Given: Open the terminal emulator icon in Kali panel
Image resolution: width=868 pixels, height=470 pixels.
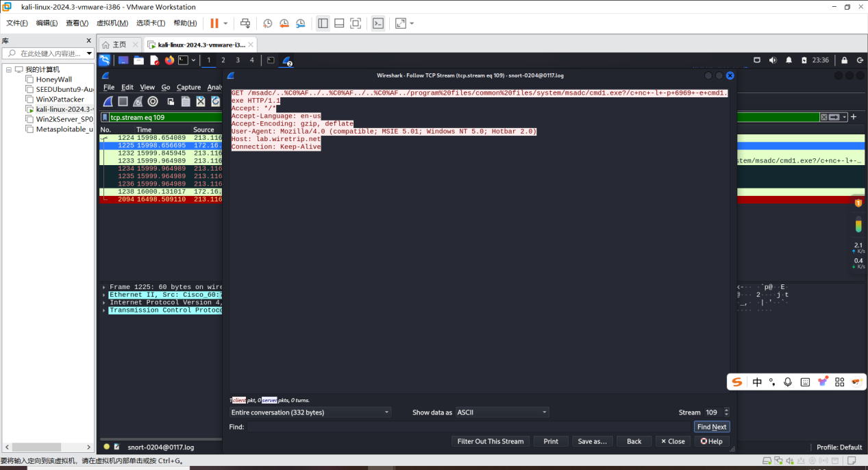Looking at the screenshot, I should 183,60.
